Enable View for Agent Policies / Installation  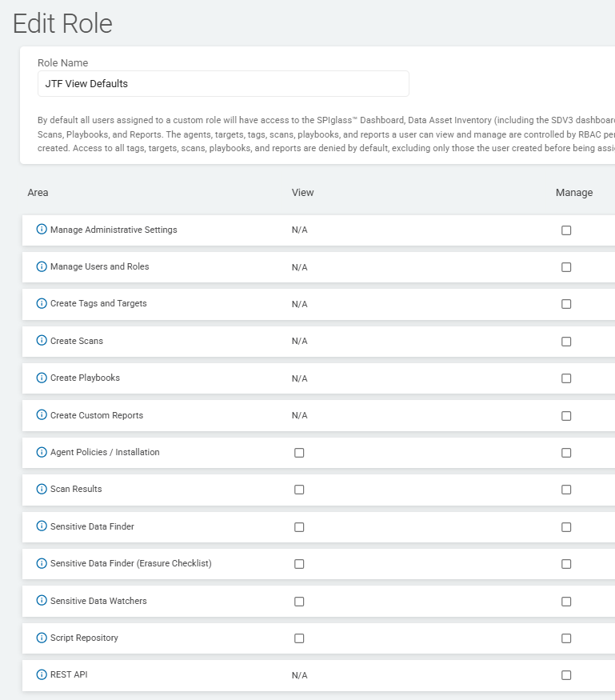coord(299,453)
